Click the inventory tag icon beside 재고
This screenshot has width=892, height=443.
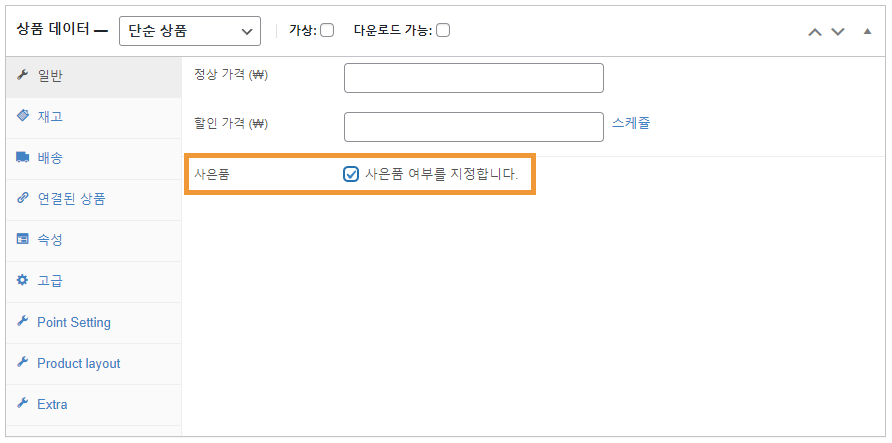point(23,116)
